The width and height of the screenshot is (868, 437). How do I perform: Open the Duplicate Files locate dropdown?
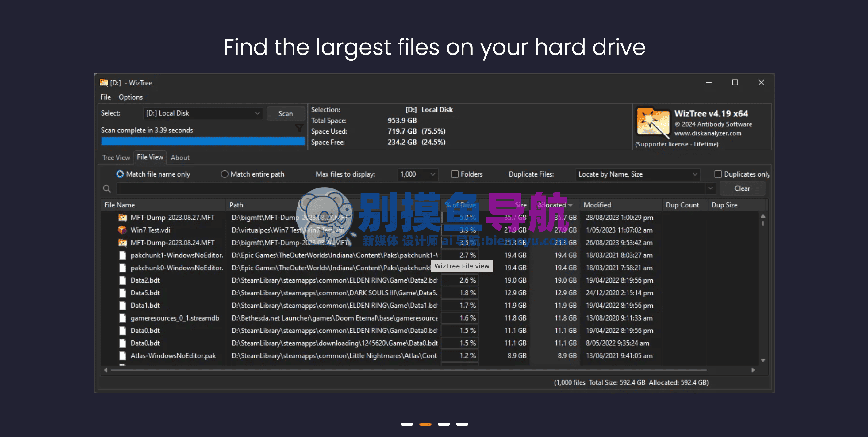click(x=638, y=174)
